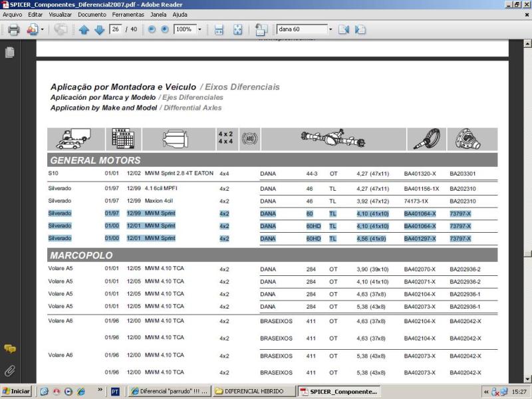Click the zoom out minus button
This screenshot has height=399, width=532.
(x=152, y=29)
